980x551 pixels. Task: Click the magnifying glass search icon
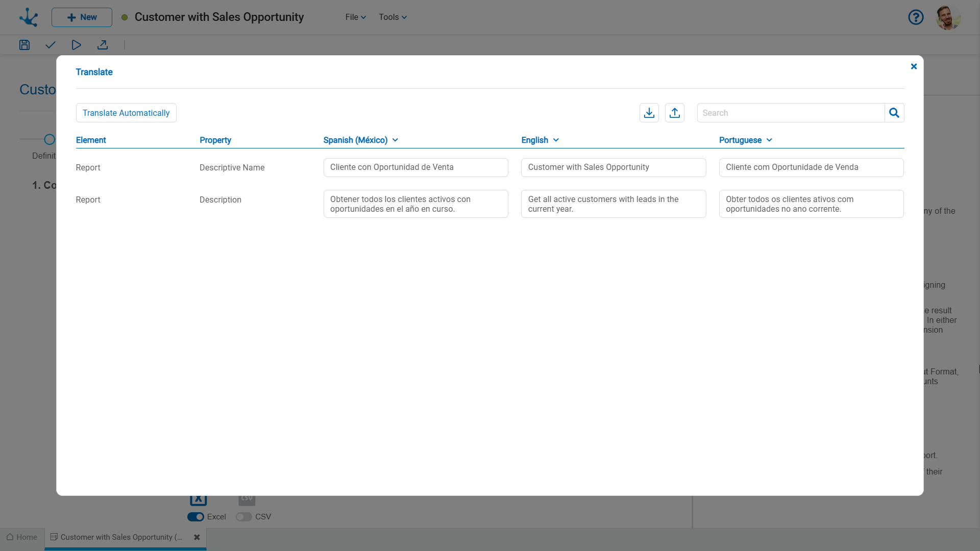coord(894,113)
